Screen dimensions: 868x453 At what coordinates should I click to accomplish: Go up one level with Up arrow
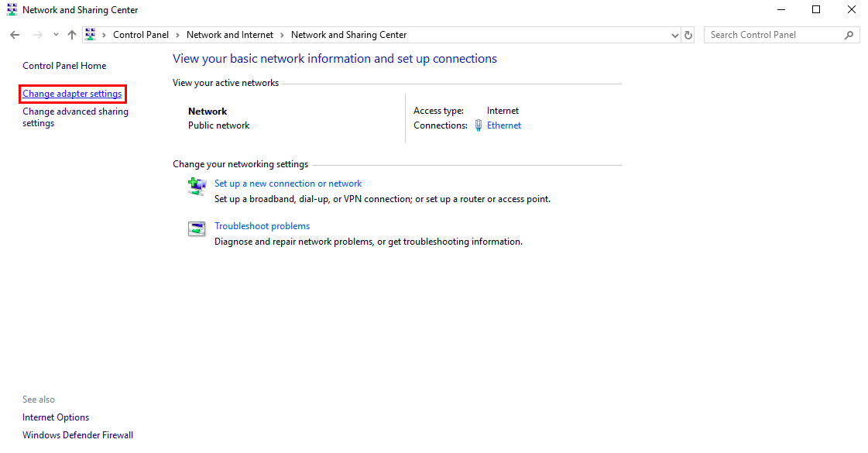[x=72, y=35]
